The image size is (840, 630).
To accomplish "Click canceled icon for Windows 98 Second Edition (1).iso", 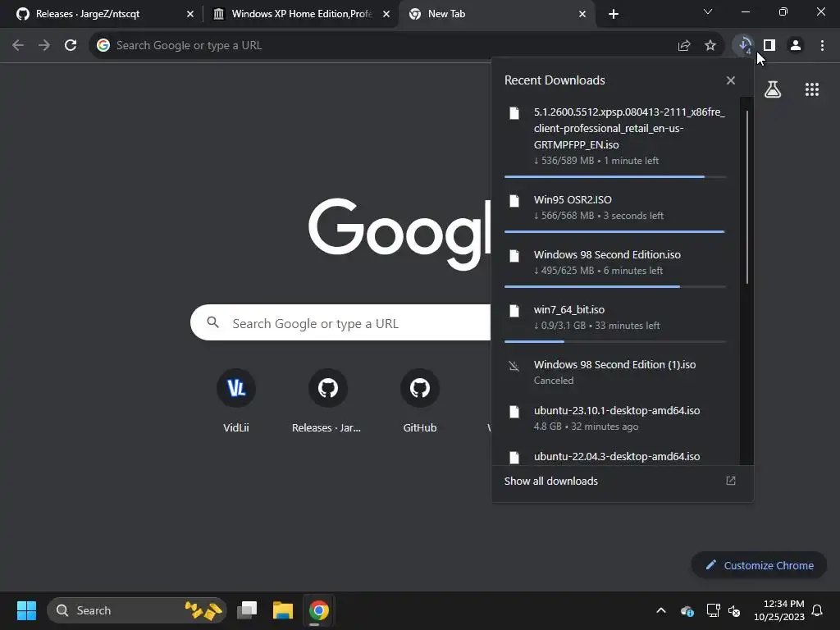I will [x=514, y=366].
